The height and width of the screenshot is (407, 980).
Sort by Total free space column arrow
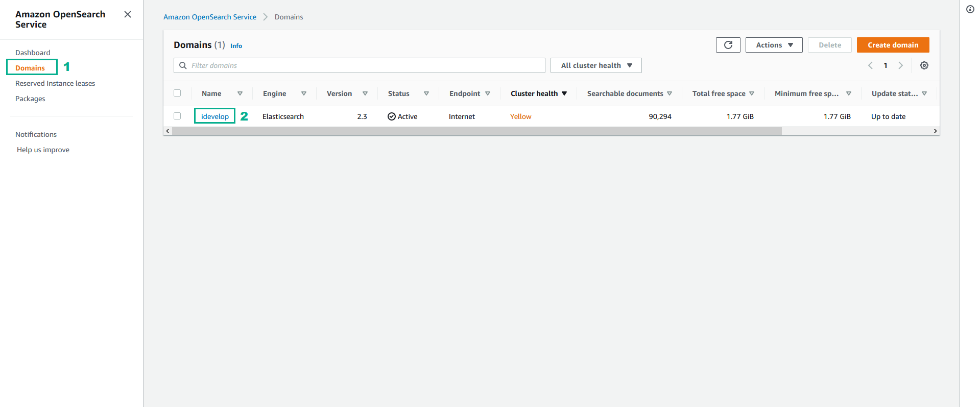[x=751, y=93]
